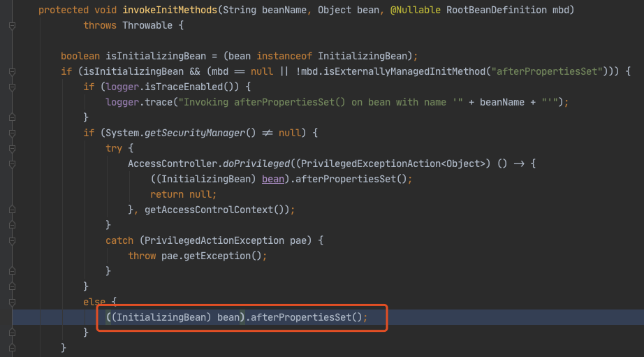Click the "catch" keyword
This screenshot has width=644, height=357.
point(119,241)
